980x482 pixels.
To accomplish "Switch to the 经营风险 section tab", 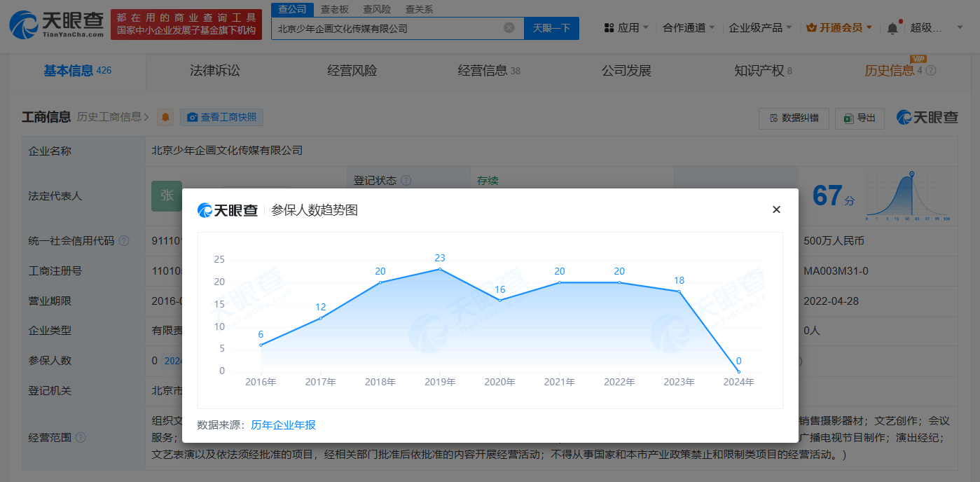I will [352, 71].
